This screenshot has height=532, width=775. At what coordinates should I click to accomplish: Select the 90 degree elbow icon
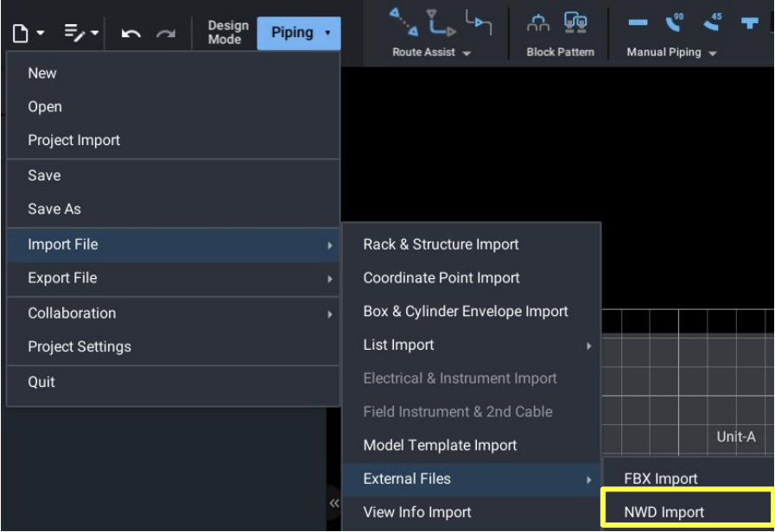coord(675,22)
